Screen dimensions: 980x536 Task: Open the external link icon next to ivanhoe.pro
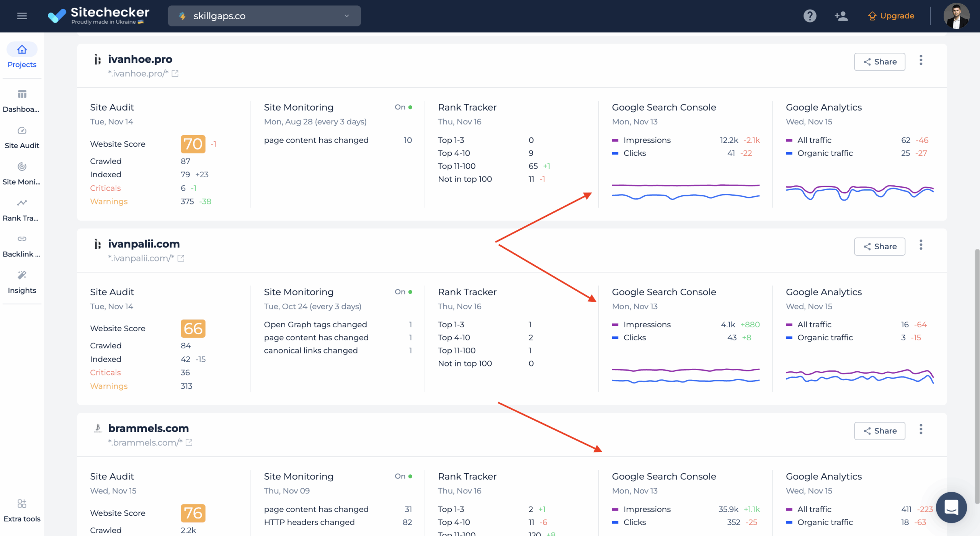(175, 74)
